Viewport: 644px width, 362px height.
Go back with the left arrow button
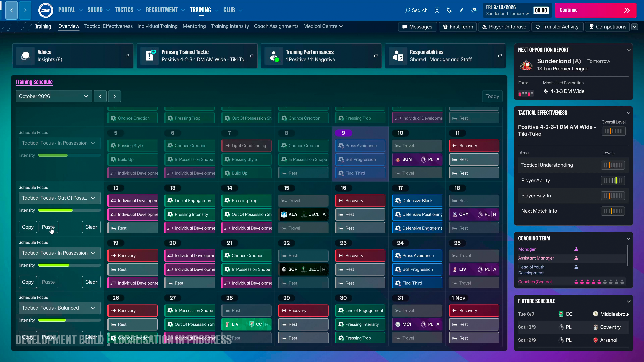point(12,10)
